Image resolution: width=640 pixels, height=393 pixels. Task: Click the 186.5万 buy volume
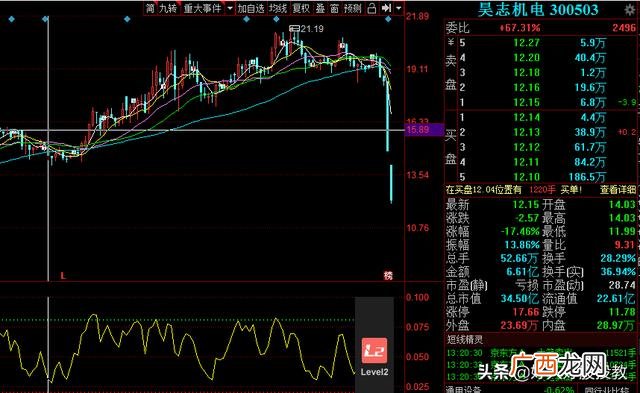pyautogui.click(x=587, y=177)
